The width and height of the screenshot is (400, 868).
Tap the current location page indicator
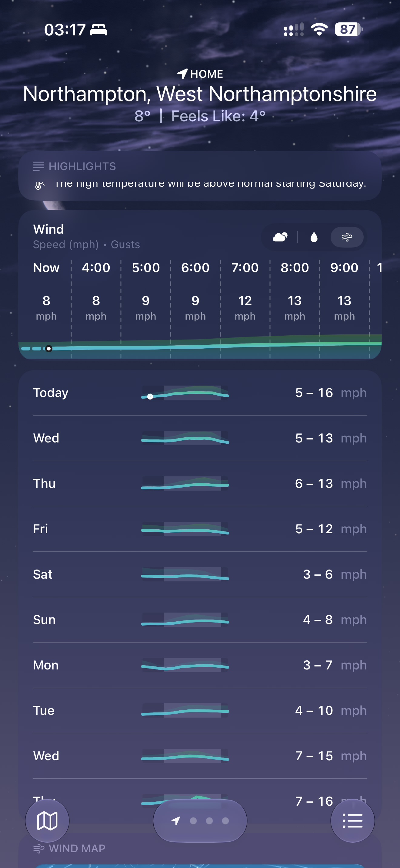click(176, 821)
